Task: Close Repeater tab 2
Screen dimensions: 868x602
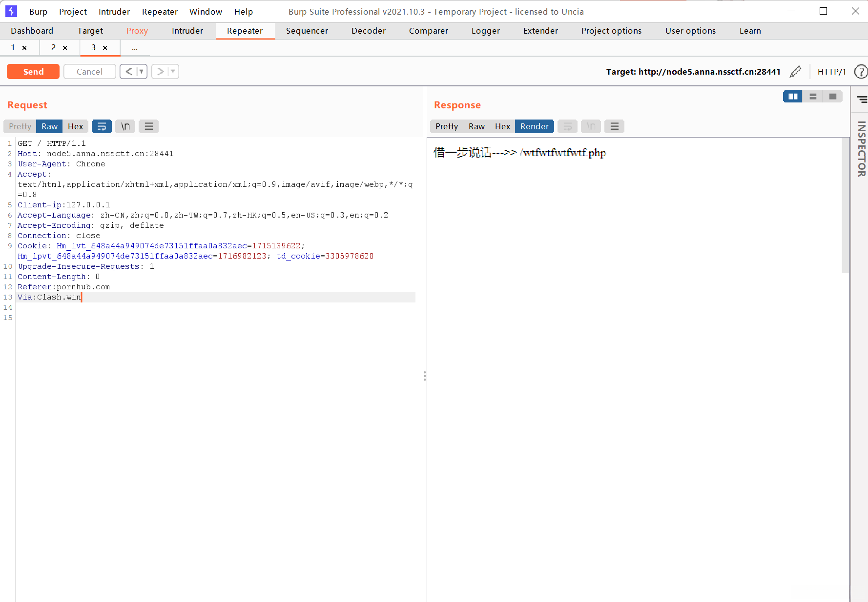Action: pyautogui.click(x=65, y=48)
